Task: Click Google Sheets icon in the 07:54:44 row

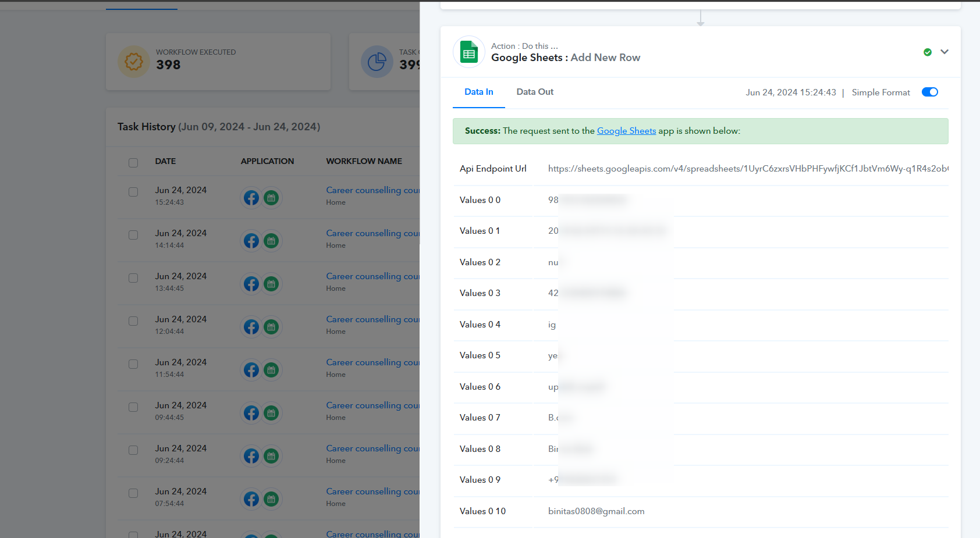Action: point(271,499)
